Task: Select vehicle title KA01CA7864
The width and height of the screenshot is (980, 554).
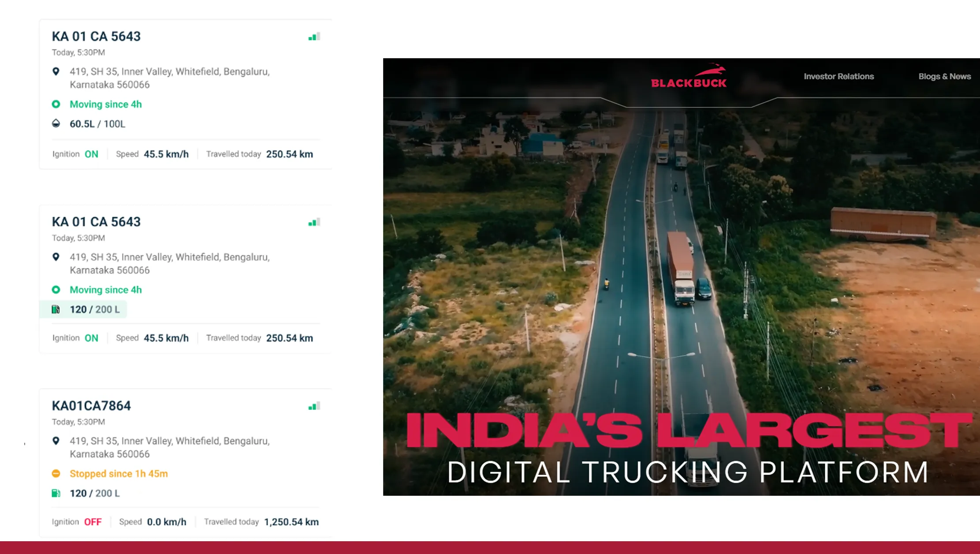Action: pyautogui.click(x=91, y=405)
